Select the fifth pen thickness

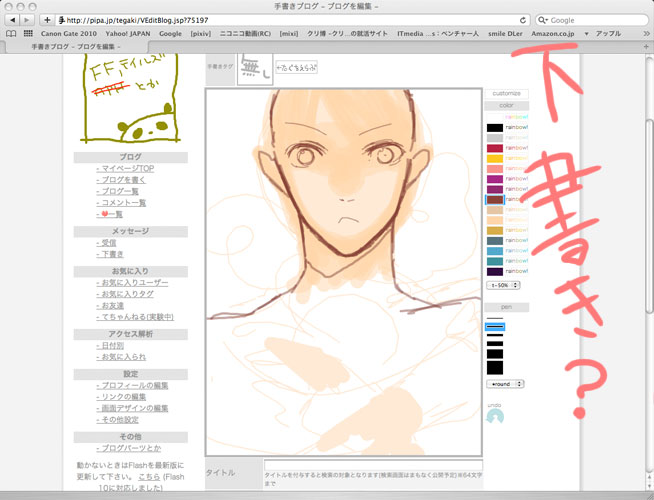[x=495, y=354]
